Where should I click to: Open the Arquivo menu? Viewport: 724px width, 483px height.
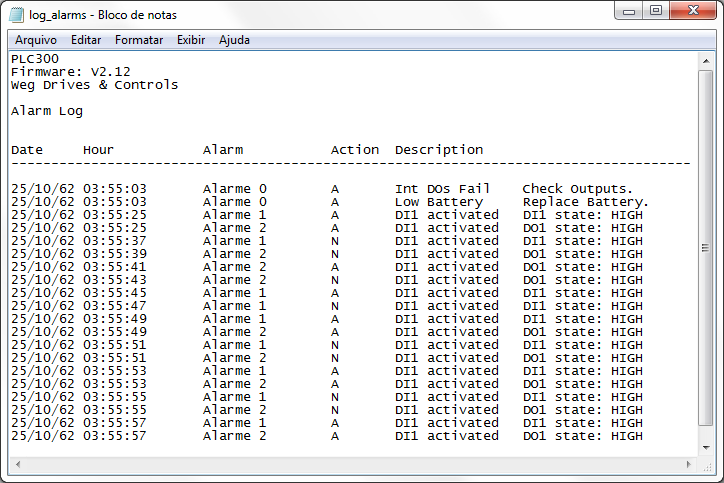[35, 40]
